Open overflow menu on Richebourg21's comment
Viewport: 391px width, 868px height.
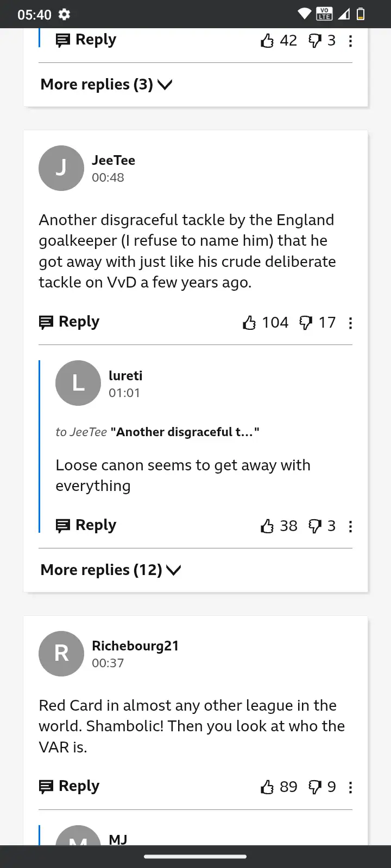point(350,788)
